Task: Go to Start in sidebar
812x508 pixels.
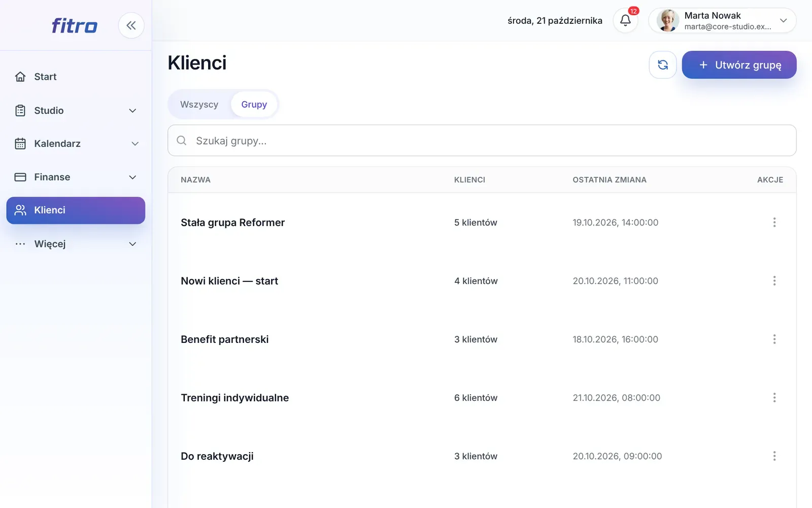Action: coord(76,77)
